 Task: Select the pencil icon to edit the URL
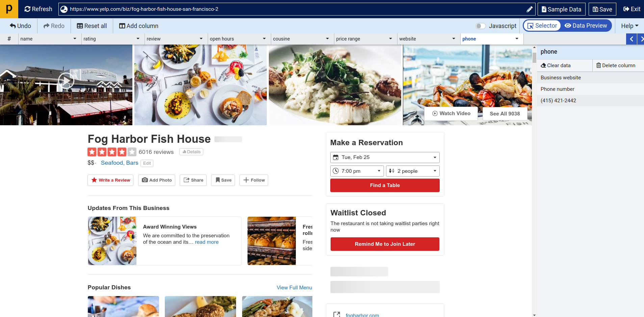point(529,9)
